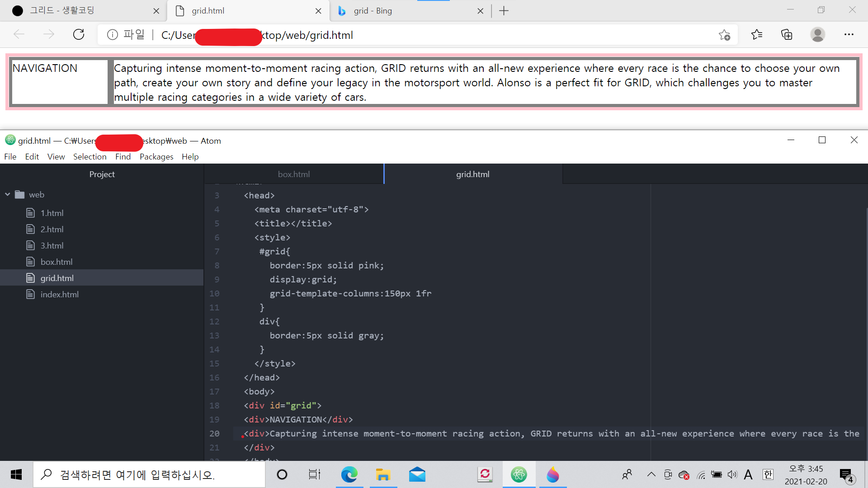Open Atom from the taskbar

tap(519, 474)
